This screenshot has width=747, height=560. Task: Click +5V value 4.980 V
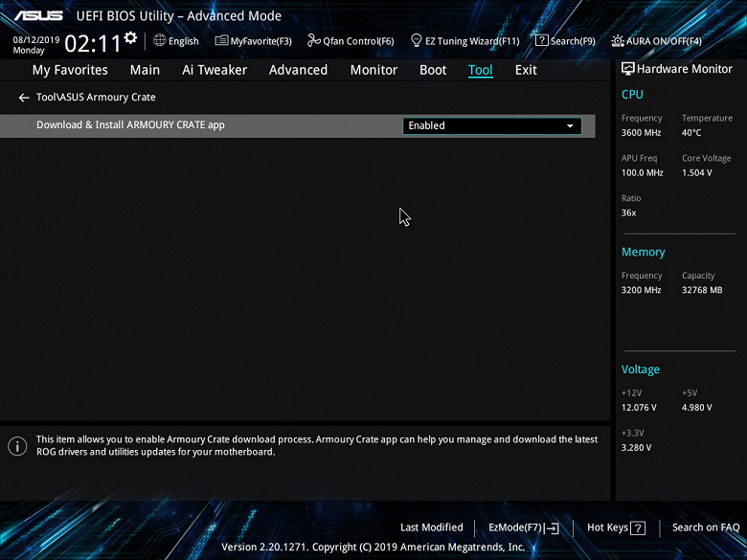pos(697,408)
